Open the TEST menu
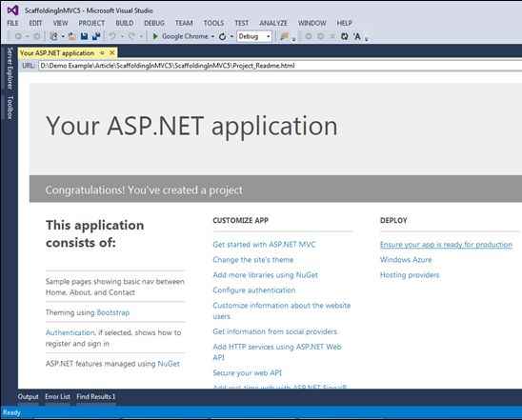Image resolution: width=522 pixels, height=420 pixels. tap(241, 23)
